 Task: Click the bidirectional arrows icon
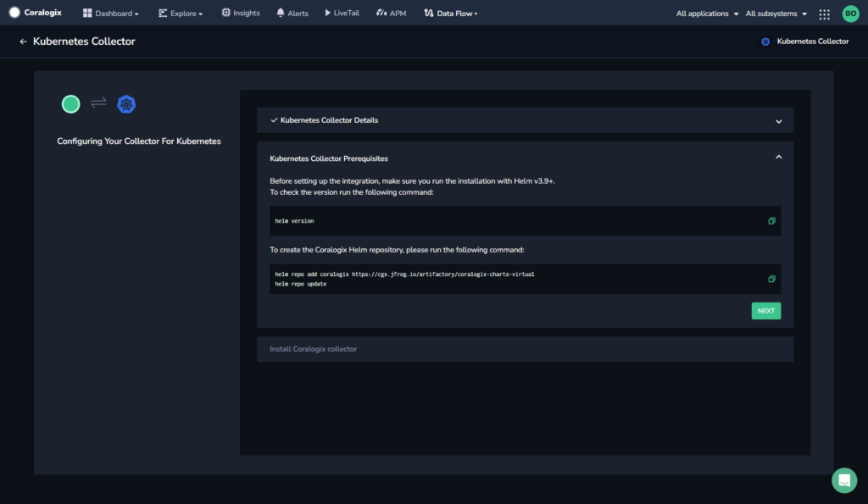pos(98,102)
